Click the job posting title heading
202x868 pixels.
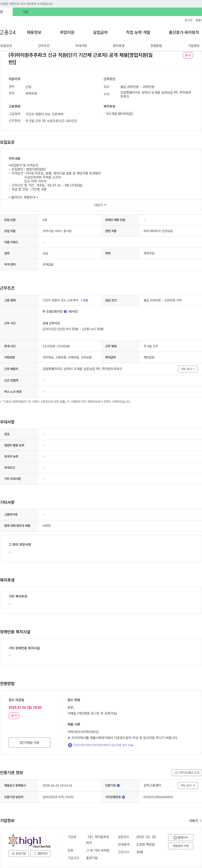pyautogui.click(x=80, y=58)
